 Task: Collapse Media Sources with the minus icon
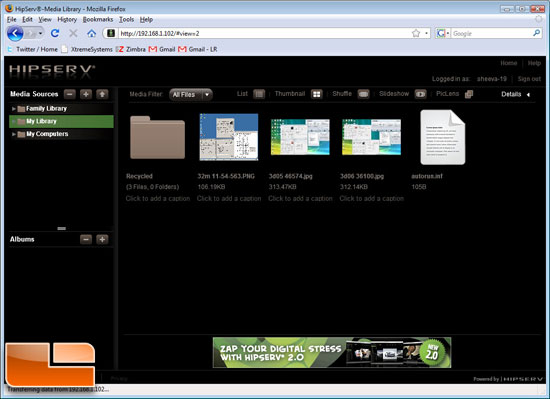tap(69, 94)
